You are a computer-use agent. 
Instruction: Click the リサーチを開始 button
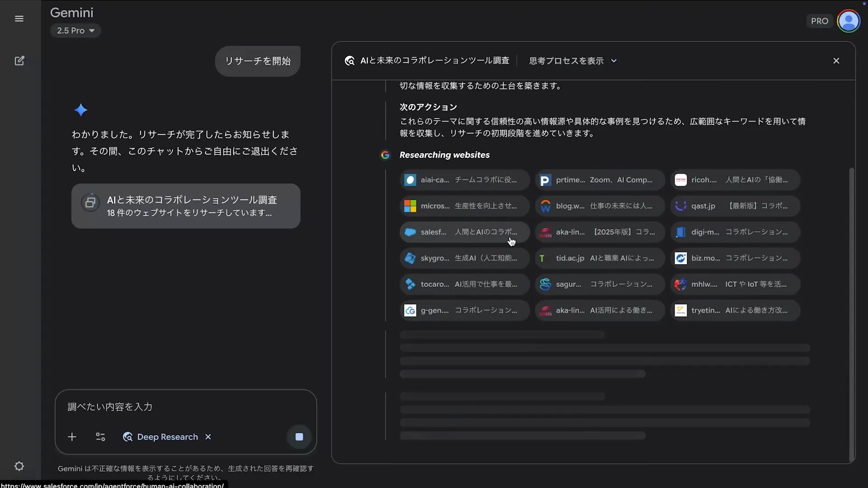click(x=257, y=61)
